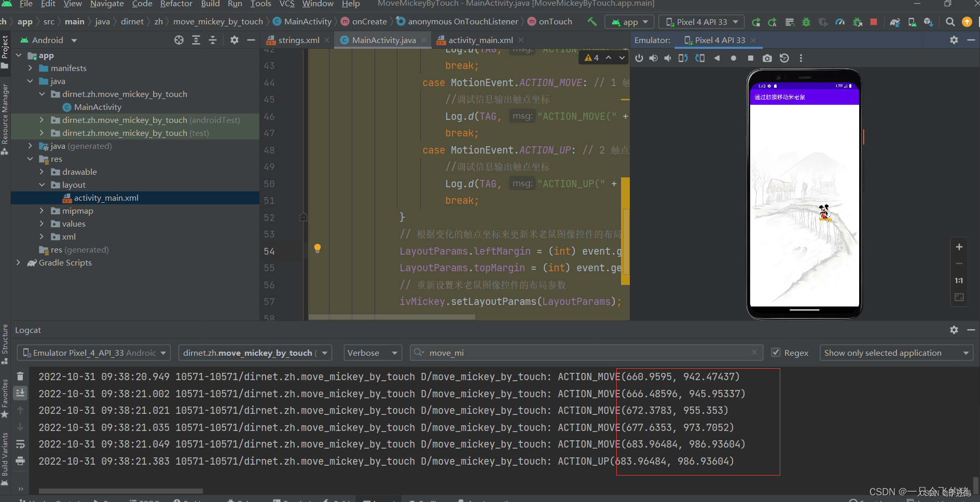This screenshot has height=502, width=980.
Task: Click the emulator Overview square button
Action: click(750, 58)
